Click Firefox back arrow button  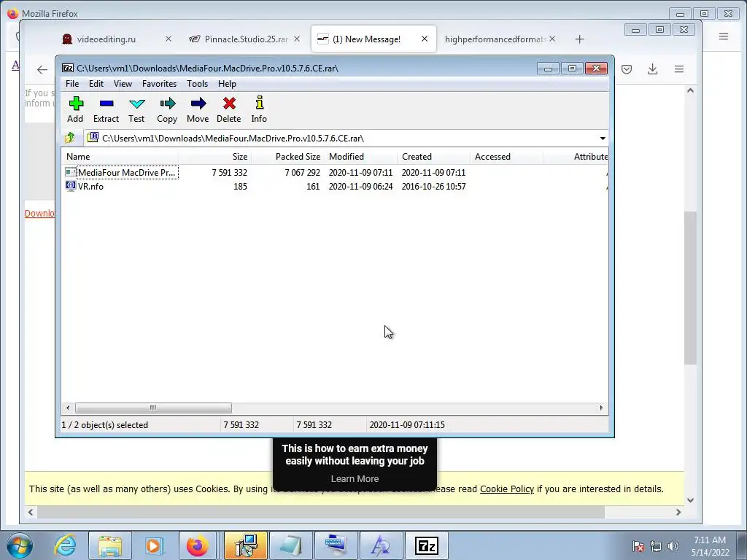(x=42, y=69)
